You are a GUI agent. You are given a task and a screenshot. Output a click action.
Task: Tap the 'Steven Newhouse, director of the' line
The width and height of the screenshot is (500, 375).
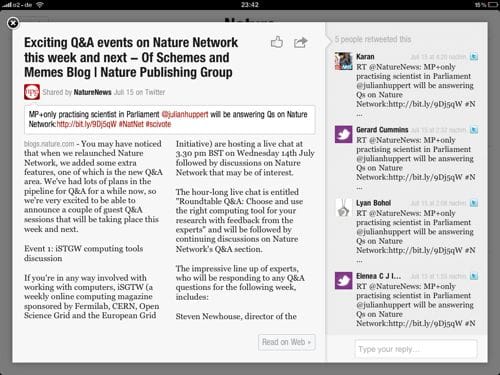(236, 316)
